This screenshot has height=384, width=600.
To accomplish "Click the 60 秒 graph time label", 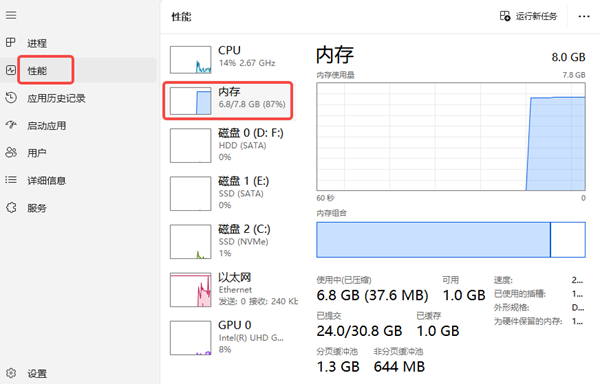I will click(325, 198).
